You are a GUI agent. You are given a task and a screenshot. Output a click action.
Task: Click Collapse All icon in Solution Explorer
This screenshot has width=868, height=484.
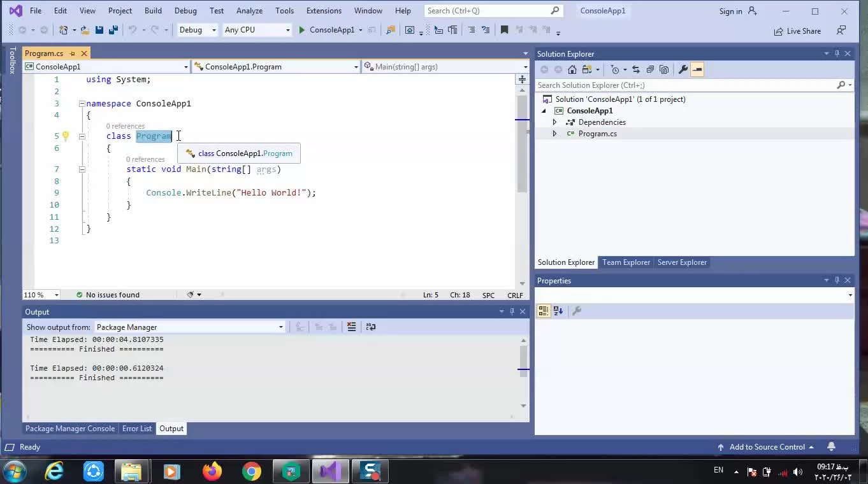pos(649,69)
